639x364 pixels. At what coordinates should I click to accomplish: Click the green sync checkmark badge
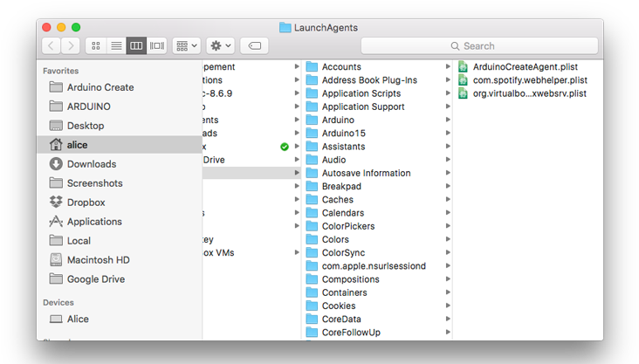click(285, 147)
